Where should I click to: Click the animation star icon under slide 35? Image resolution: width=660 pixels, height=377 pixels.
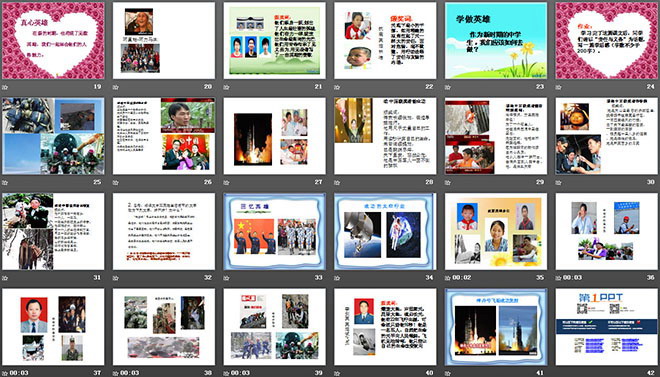pyautogui.click(x=447, y=278)
